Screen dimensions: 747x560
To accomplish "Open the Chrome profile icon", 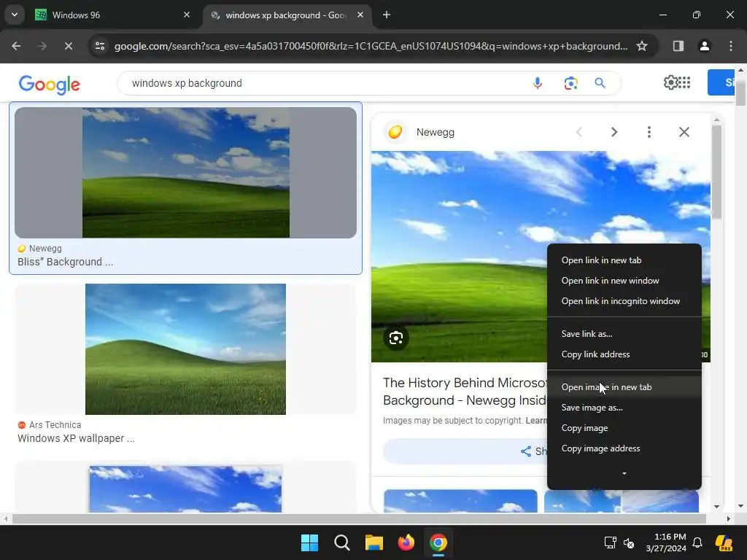I will (x=704, y=46).
